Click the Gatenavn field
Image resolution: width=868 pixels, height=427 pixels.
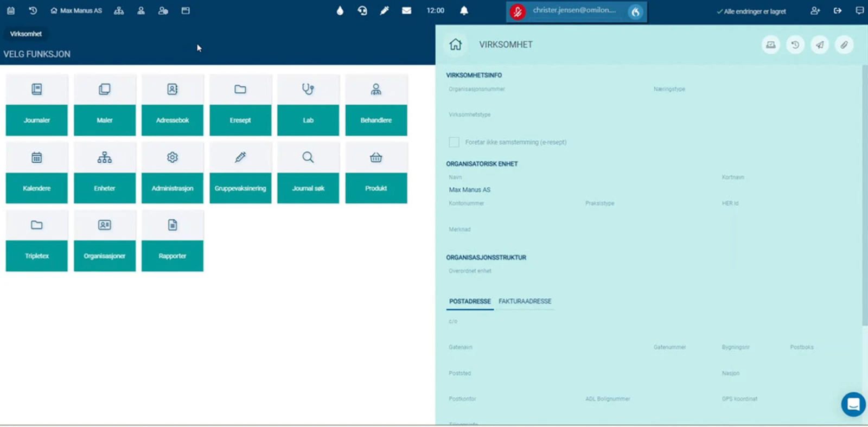(x=547, y=353)
